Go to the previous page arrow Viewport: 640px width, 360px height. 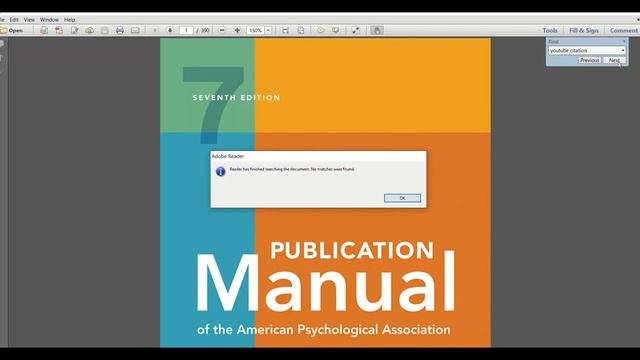[x=155, y=31]
